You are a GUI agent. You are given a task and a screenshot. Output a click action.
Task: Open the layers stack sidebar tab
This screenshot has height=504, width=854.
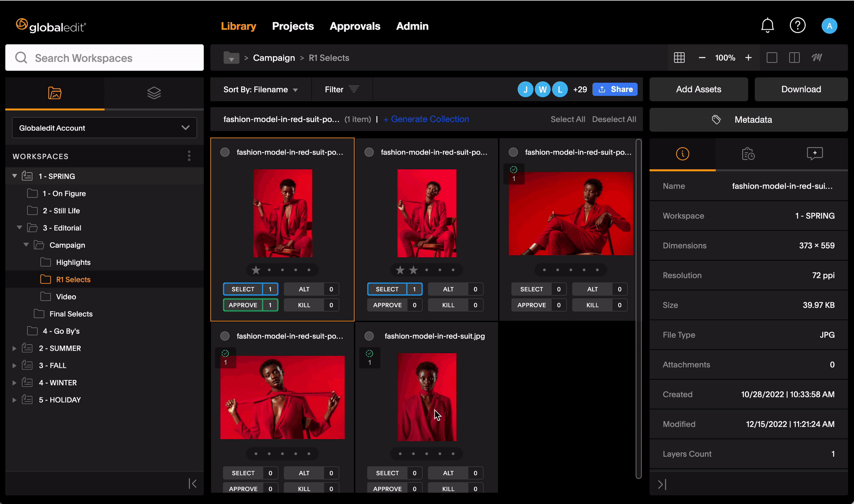154,93
